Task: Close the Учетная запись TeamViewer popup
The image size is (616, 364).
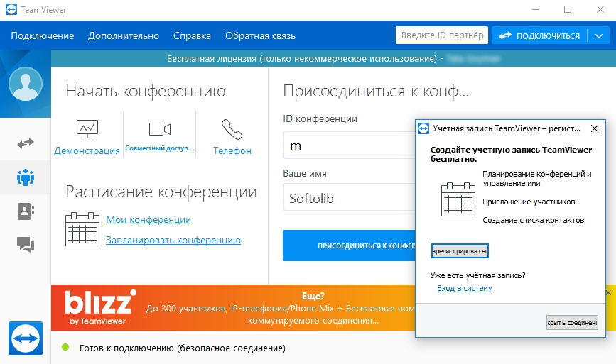Action: pyautogui.click(x=595, y=128)
